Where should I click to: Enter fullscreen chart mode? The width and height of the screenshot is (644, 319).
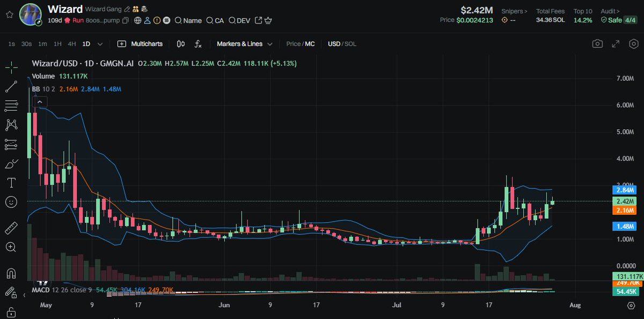[615, 44]
